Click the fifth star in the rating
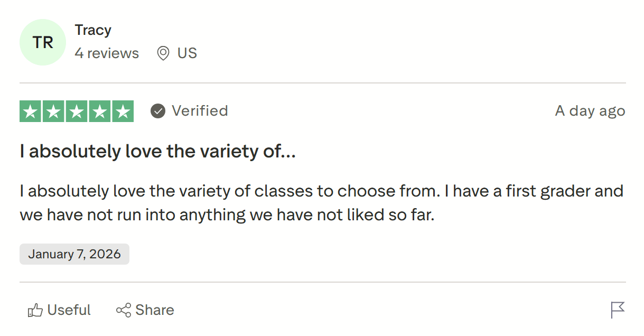This screenshot has height=336, width=644. (x=122, y=111)
